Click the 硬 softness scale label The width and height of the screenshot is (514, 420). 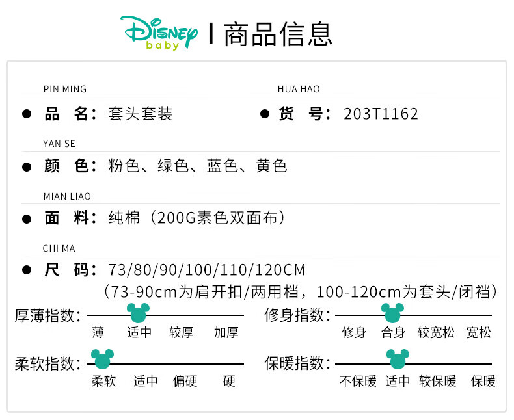pos(229,381)
